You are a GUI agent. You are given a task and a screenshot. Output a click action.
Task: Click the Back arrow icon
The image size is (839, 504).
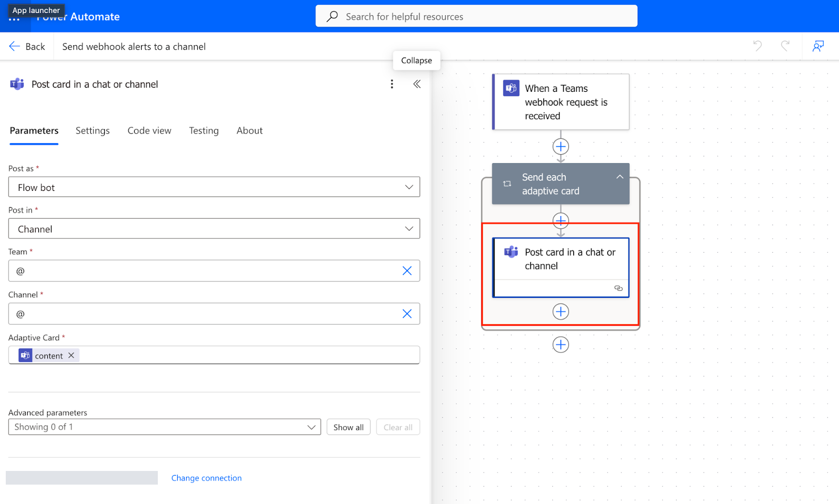15,46
